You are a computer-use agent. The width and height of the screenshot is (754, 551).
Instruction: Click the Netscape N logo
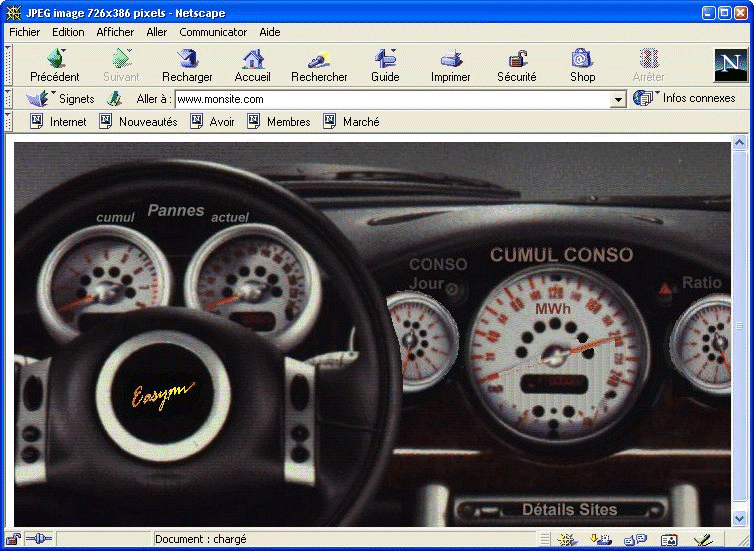tap(730, 65)
